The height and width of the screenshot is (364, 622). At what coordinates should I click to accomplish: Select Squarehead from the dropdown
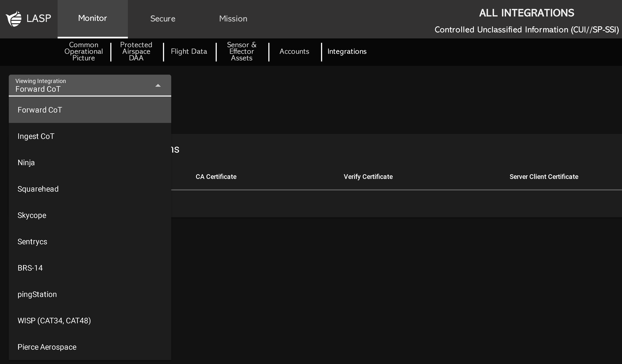coord(90,189)
